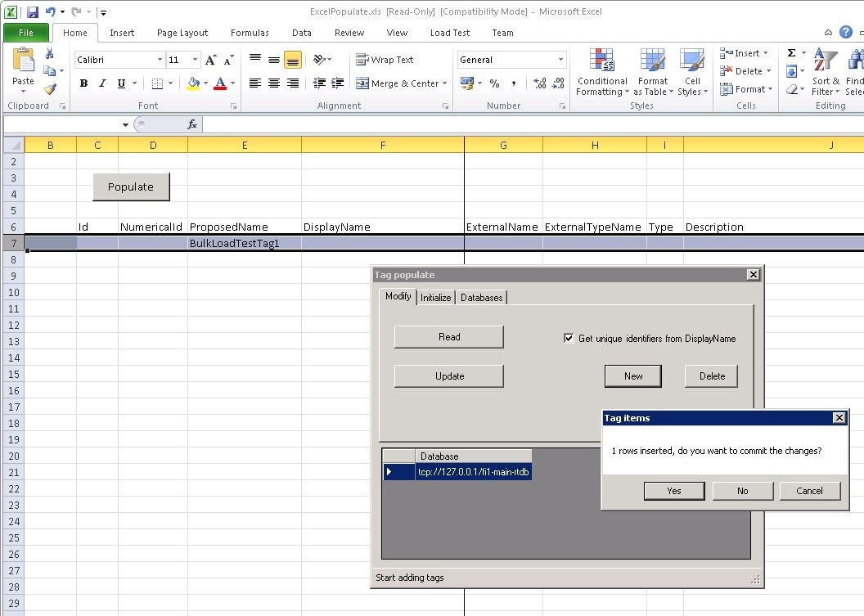Viewport: 864px width, 616px height.
Task: Click the Format Painter brush icon
Action: [50, 89]
